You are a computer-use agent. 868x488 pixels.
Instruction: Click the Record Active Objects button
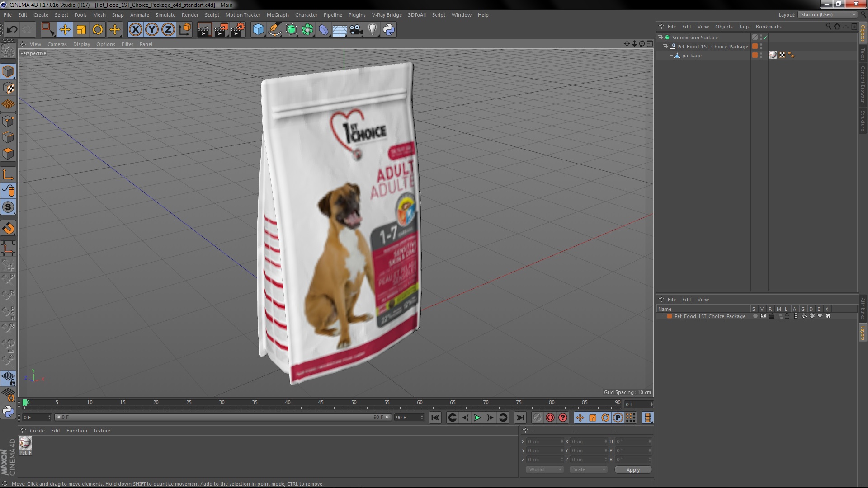pos(537,418)
